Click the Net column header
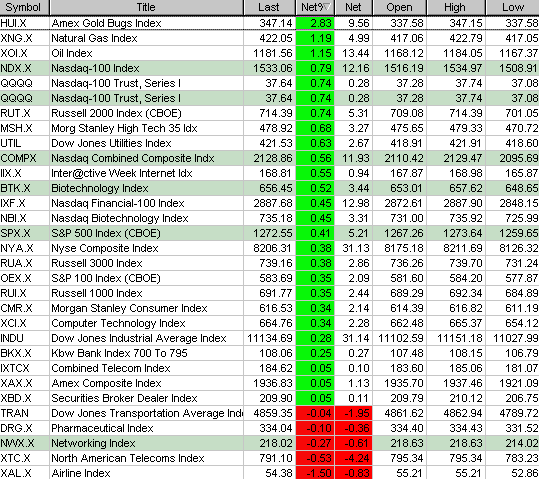 click(x=354, y=7)
